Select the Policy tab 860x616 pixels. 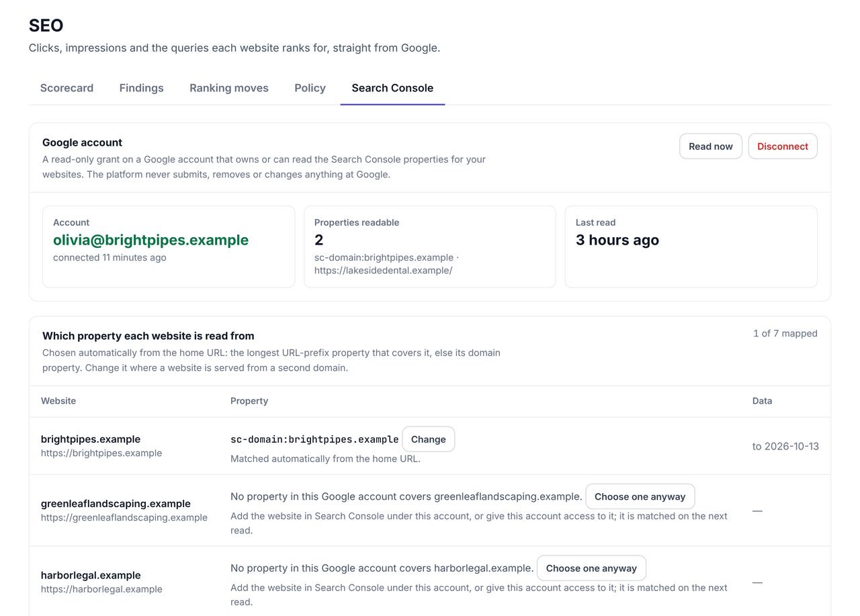[x=310, y=88]
